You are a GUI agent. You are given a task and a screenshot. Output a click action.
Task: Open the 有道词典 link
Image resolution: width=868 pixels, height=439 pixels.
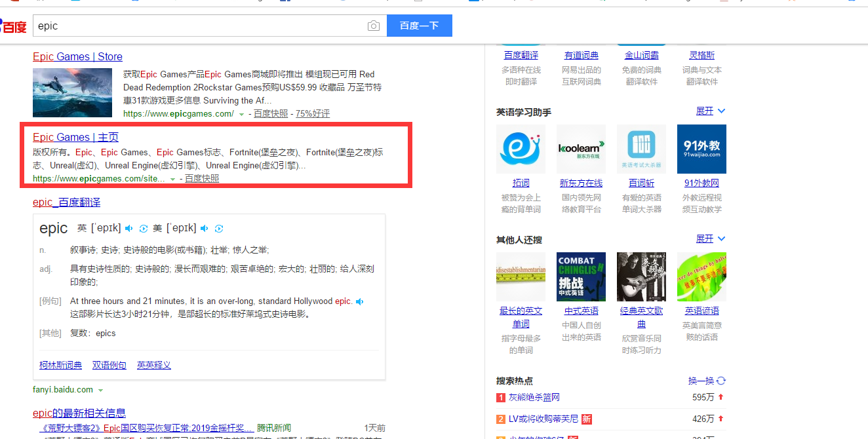pos(582,56)
